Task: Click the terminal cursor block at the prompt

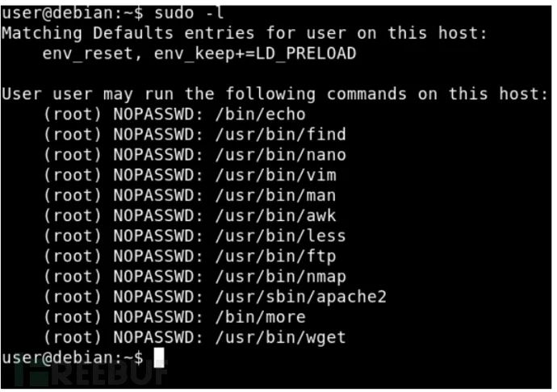Action: click(x=157, y=357)
